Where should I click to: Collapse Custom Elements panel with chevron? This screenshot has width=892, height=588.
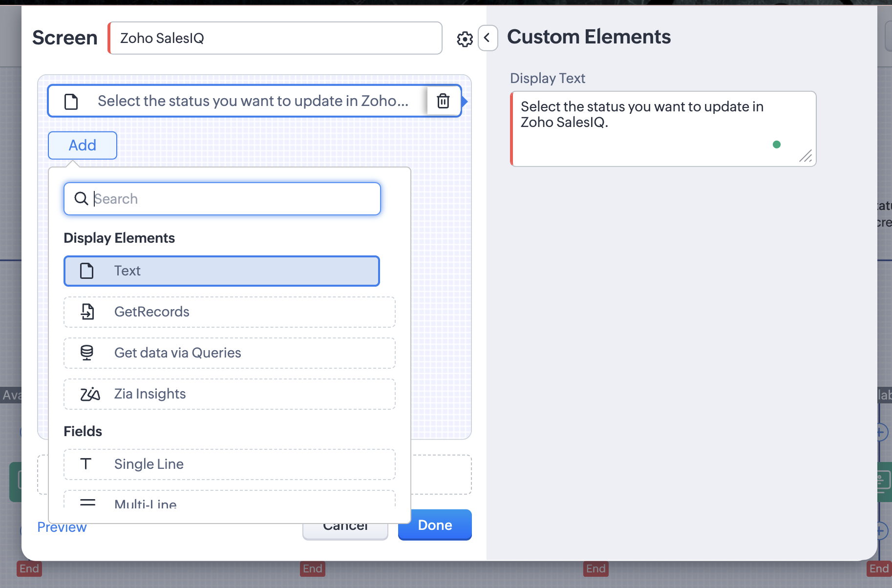tap(488, 38)
